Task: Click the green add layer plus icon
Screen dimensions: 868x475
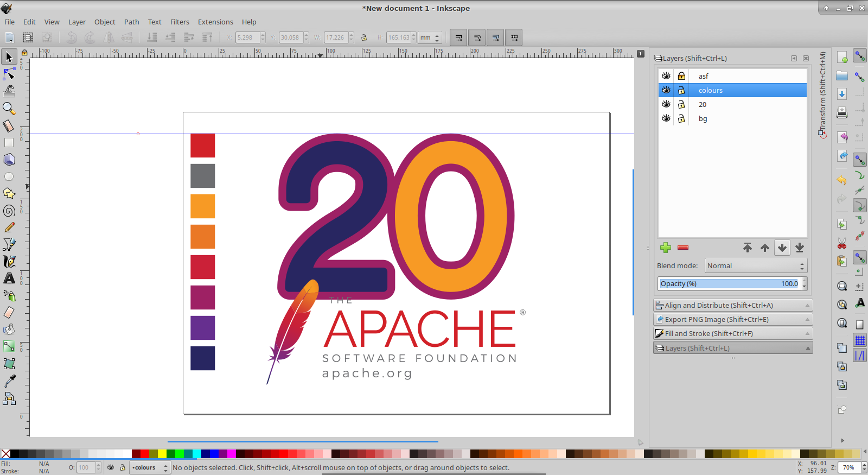Action: click(x=666, y=248)
